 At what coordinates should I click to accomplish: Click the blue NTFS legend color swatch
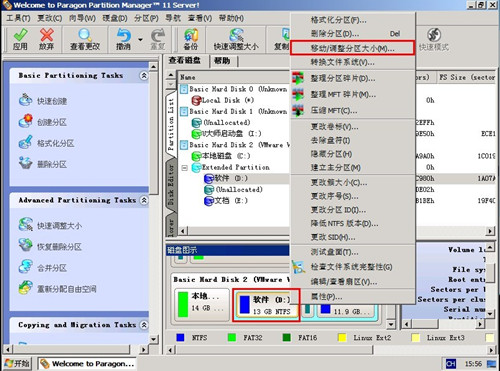[x=180, y=338]
